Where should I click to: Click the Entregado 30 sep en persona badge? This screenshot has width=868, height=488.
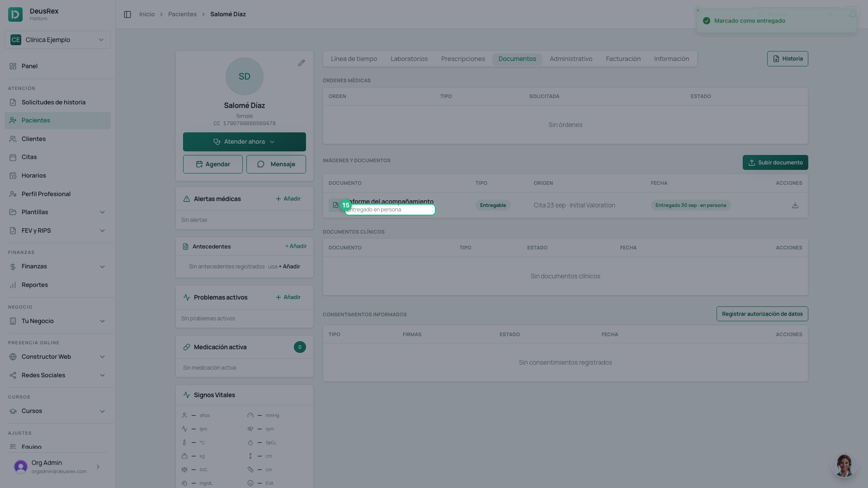pyautogui.click(x=691, y=205)
